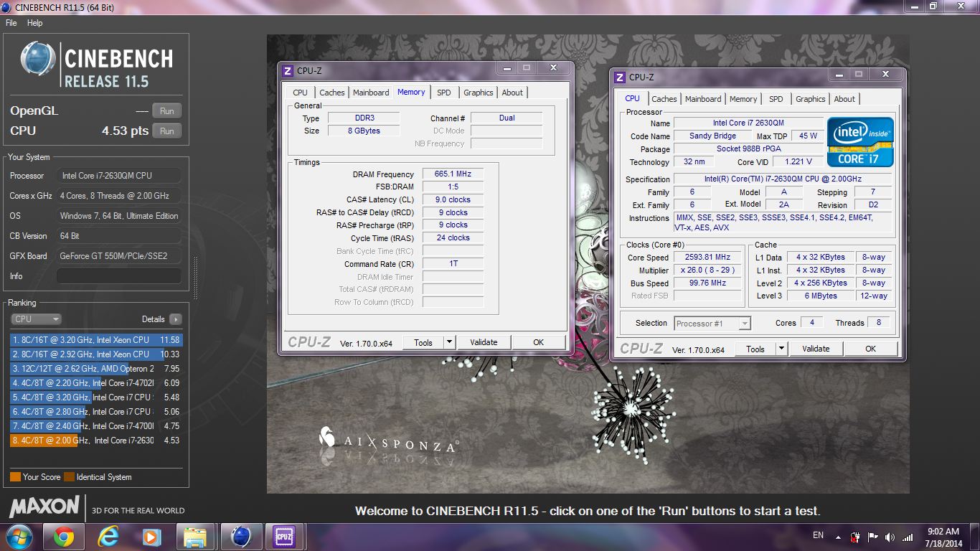Click the Core Speed 2593.81 MHz value
The image size is (980, 551).
(709, 258)
